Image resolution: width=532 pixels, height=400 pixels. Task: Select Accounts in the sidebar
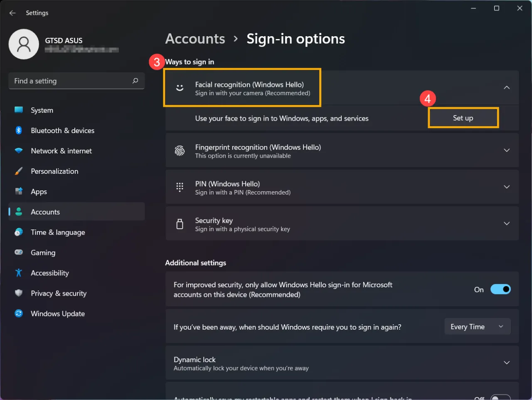click(x=45, y=212)
